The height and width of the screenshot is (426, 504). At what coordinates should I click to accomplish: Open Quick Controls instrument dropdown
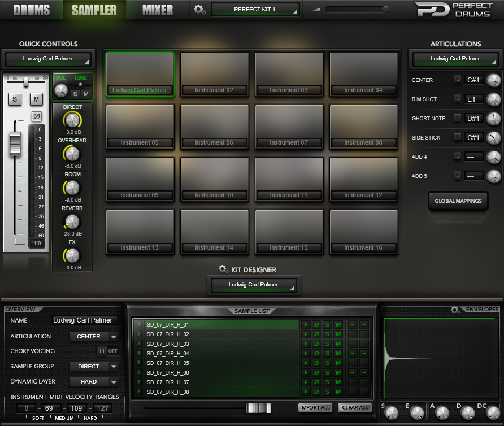(x=48, y=59)
